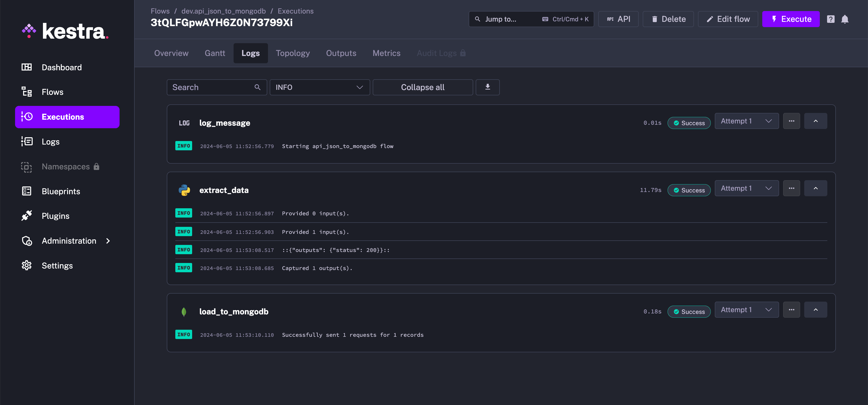Screen dimensions: 868x405
Task: Click the log_message task name
Action: click(225, 123)
